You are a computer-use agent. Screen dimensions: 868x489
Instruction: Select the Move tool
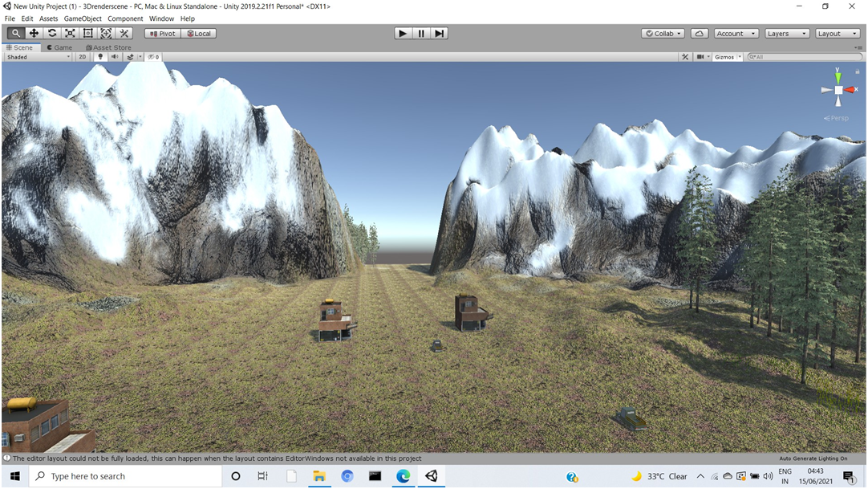pyautogui.click(x=33, y=33)
